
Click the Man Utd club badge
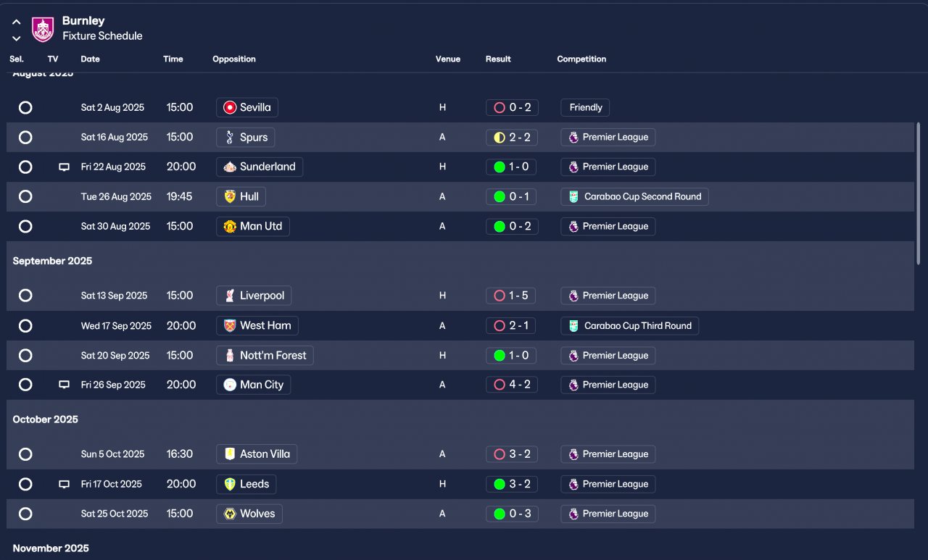tap(230, 227)
